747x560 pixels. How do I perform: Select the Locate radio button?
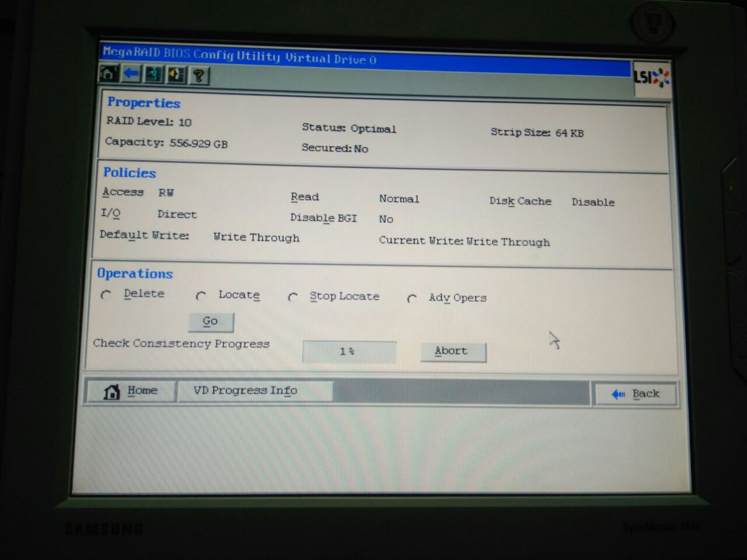pos(201,296)
